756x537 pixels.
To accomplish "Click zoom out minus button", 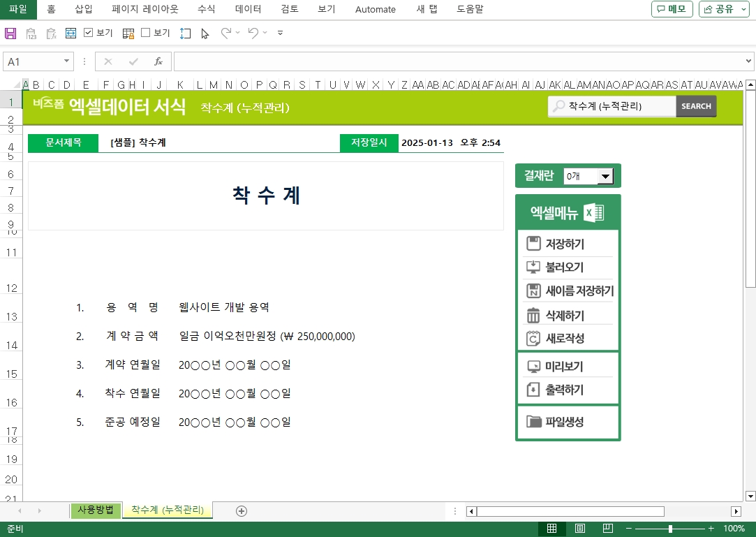I will pyautogui.click(x=629, y=529).
